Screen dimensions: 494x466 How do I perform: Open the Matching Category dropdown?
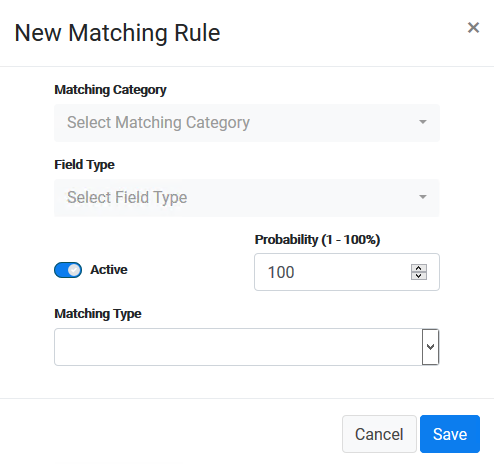pos(247,123)
